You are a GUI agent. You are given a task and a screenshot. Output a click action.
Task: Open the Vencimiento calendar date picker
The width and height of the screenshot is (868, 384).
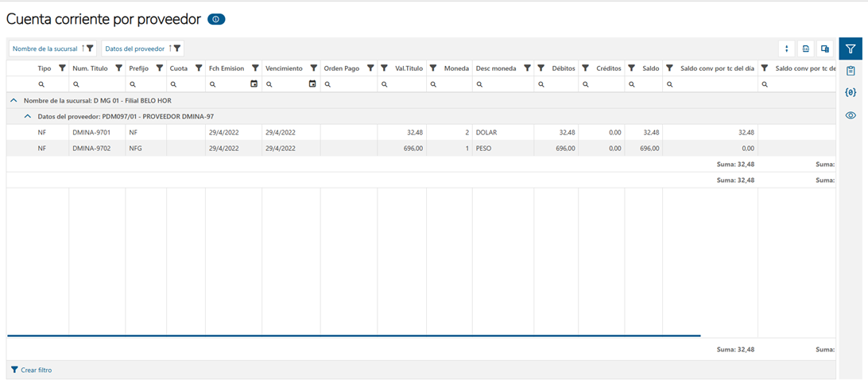312,83
